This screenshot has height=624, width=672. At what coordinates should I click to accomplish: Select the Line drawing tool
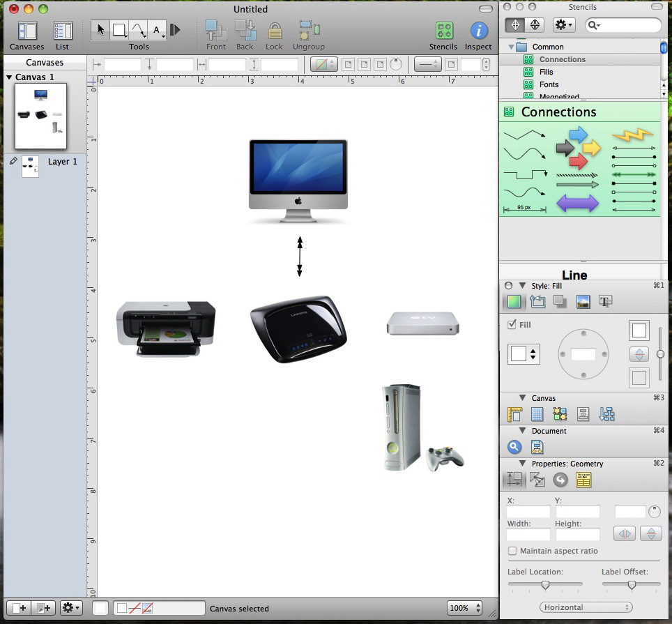[138, 30]
